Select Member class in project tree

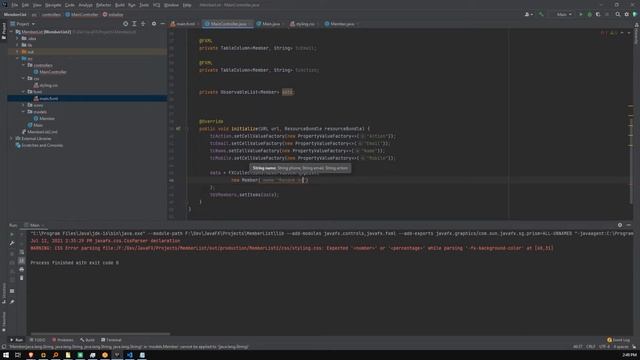[x=44, y=118]
